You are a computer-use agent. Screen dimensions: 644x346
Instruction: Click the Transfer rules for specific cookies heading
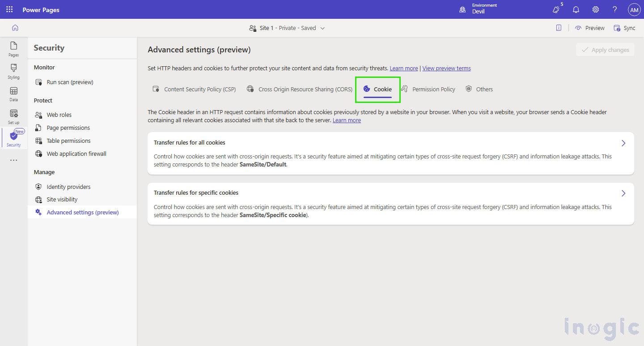coord(196,193)
